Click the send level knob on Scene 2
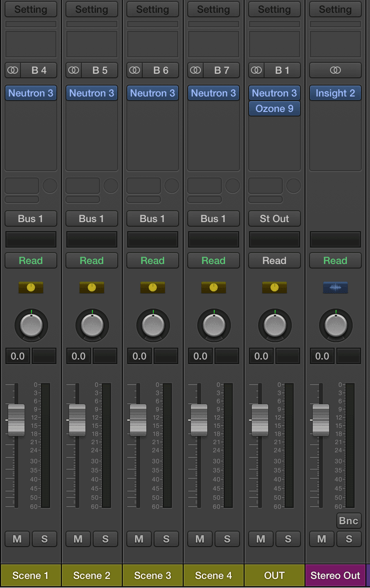Viewport: 370px width, 588px height. coord(111,186)
